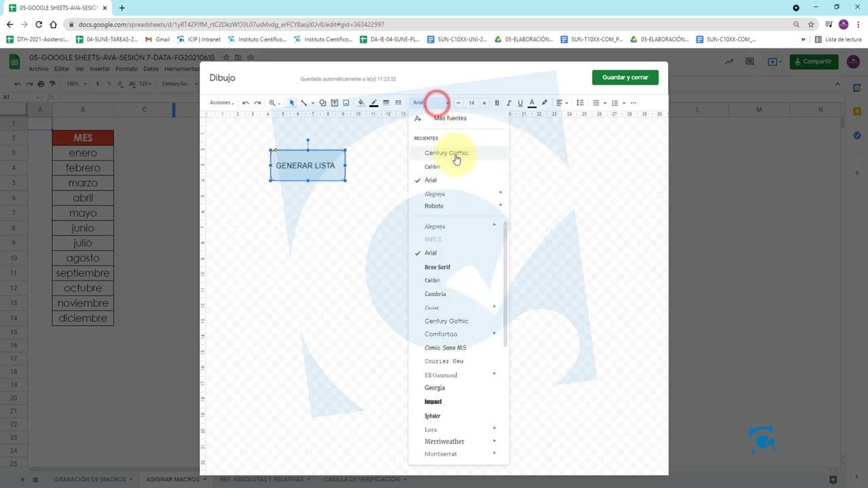Viewport: 868px width, 488px height.
Task: Click the GENERAR LISTA shape
Action: 308,165
